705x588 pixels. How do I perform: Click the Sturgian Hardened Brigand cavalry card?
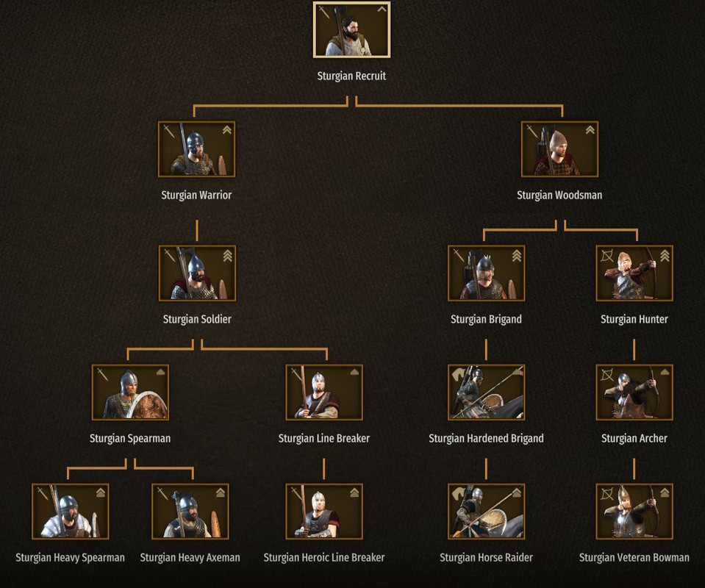coord(487,392)
